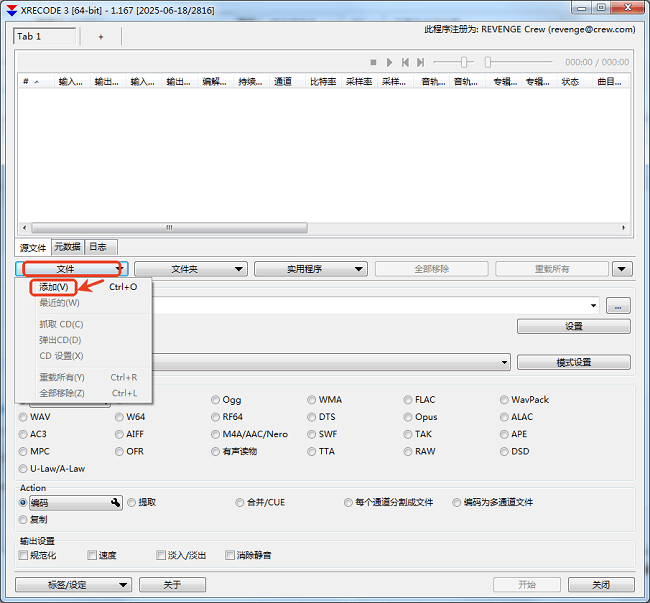
Task: Click the horizontal scrollbar thumb of file list
Action: pos(169,228)
